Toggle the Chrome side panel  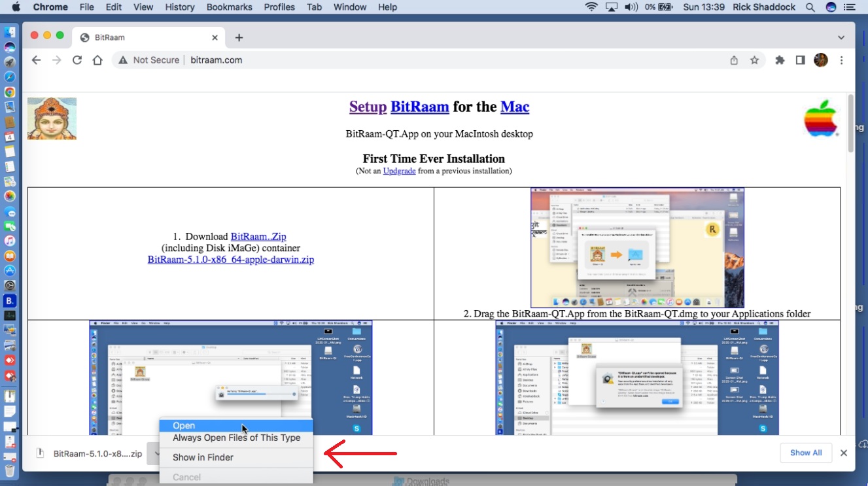(800, 60)
